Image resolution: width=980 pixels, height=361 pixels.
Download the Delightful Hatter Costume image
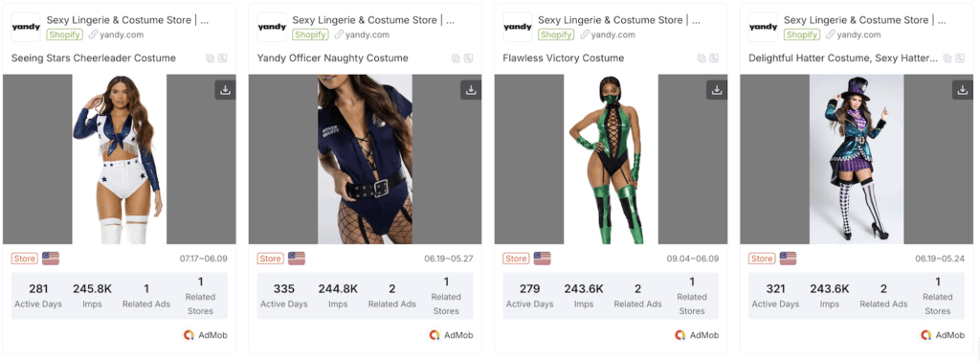tap(963, 90)
